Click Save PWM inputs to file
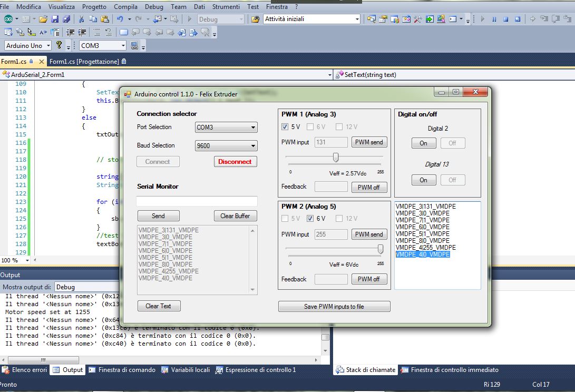The height and width of the screenshot is (392, 575). tap(334, 307)
